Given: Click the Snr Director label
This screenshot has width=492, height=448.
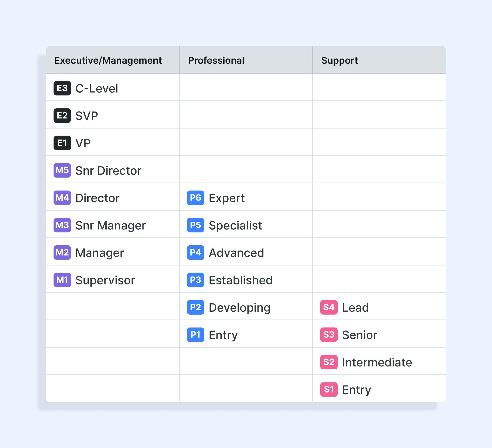Looking at the screenshot, I should (108, 170).
